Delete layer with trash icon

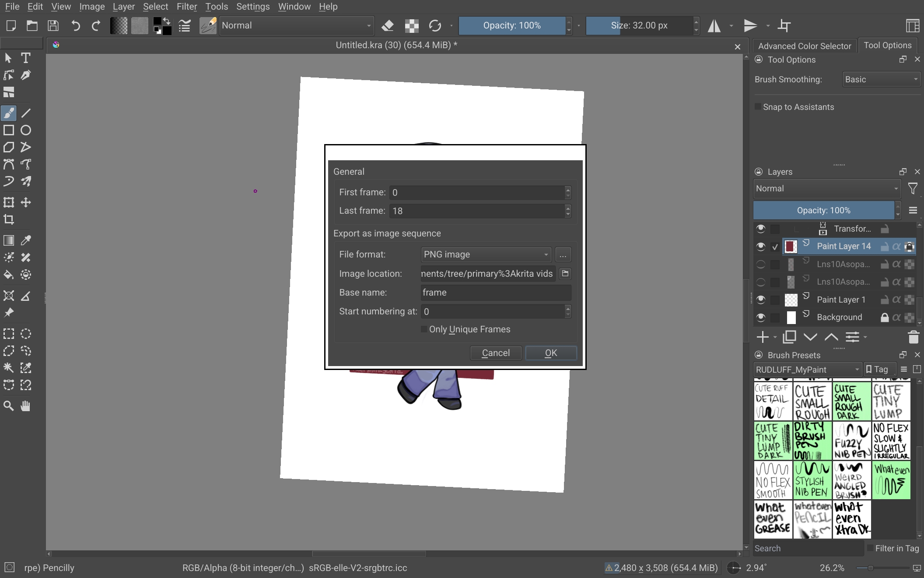pyautogui.click(x=913, y=337)
